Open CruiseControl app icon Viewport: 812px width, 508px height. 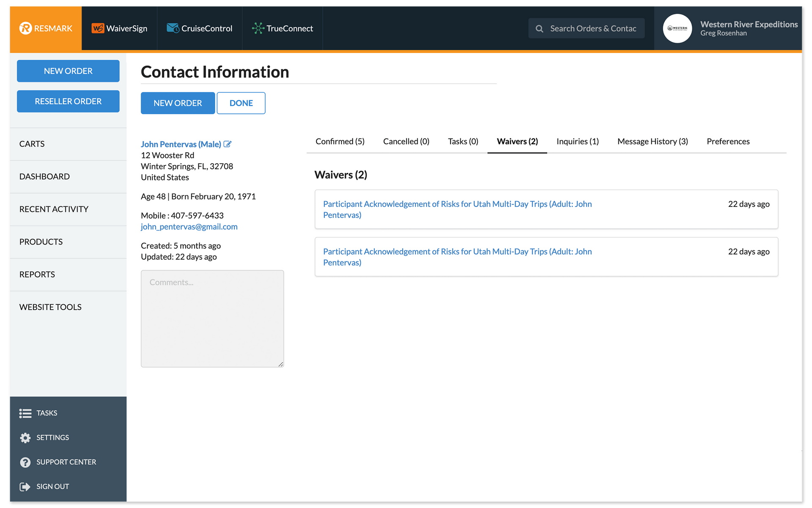tap(173, 28)
